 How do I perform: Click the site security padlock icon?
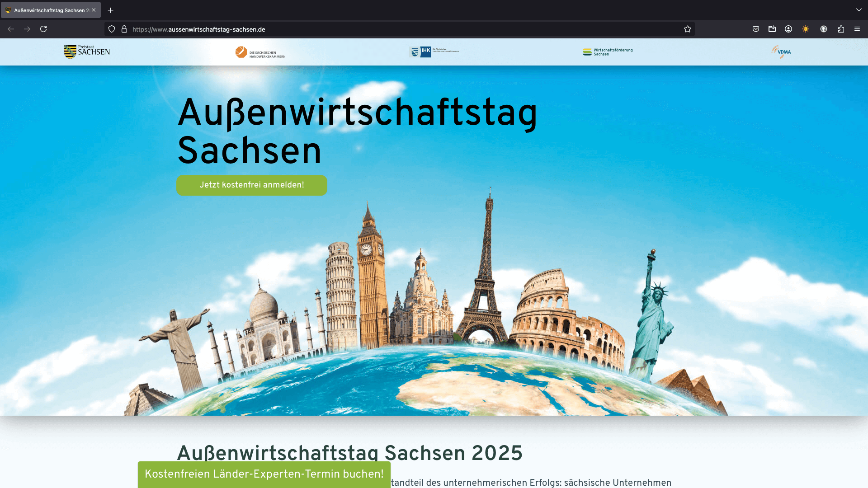[x=124, y=29]
